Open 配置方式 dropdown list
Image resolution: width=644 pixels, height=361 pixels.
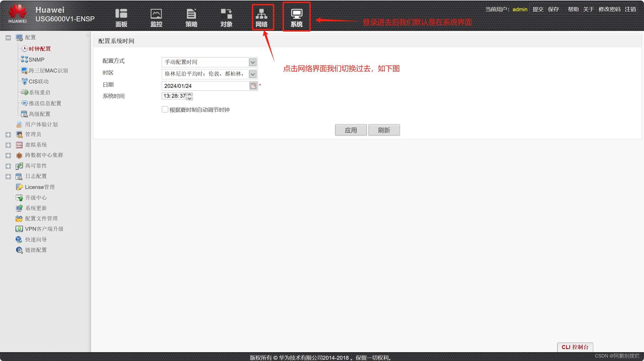tap(253, 62)
